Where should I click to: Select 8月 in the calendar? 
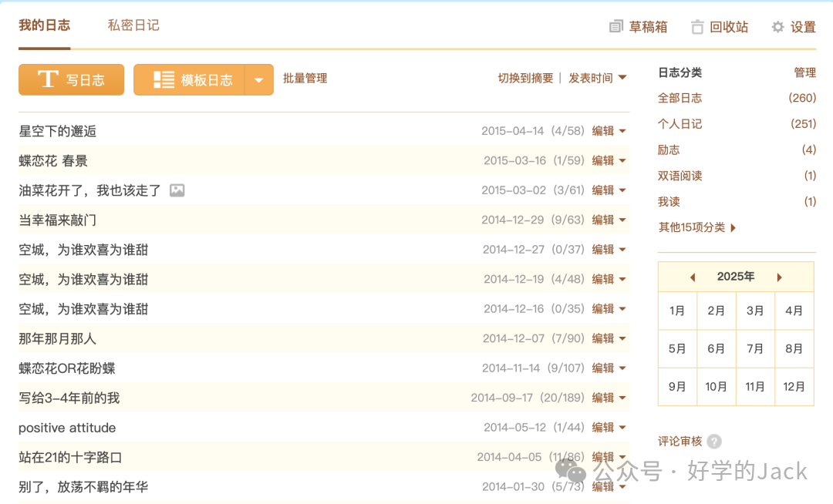pos(794,349)
